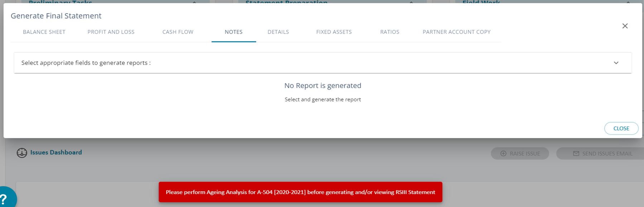Click the 'No Report is generated' message
The image size is (644, 207).
tap(323, 85)
